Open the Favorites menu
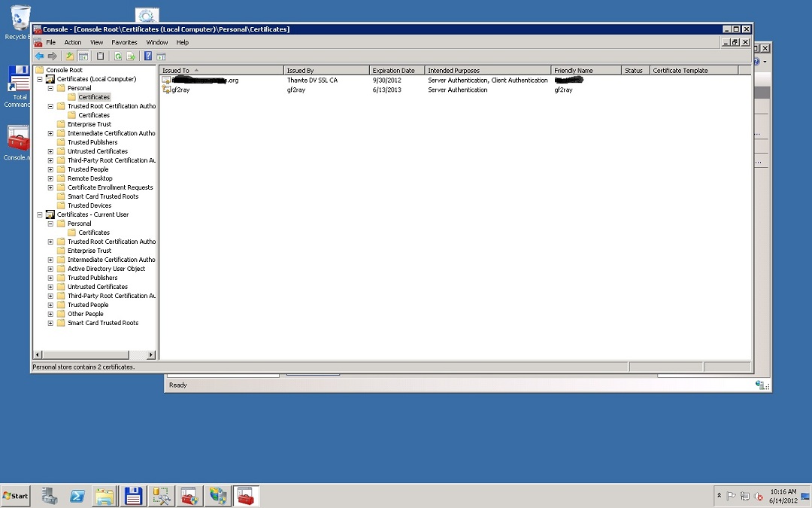812x508 pixels. (125, 43)
